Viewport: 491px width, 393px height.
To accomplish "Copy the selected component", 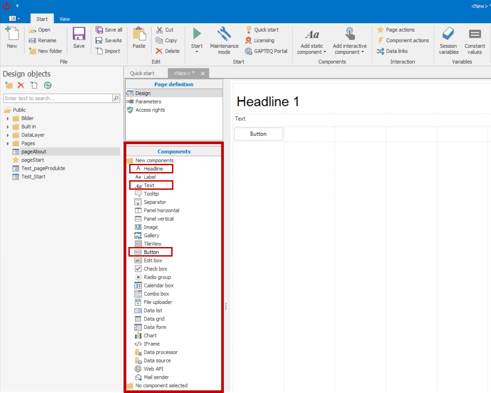I will tap(167, 40).
